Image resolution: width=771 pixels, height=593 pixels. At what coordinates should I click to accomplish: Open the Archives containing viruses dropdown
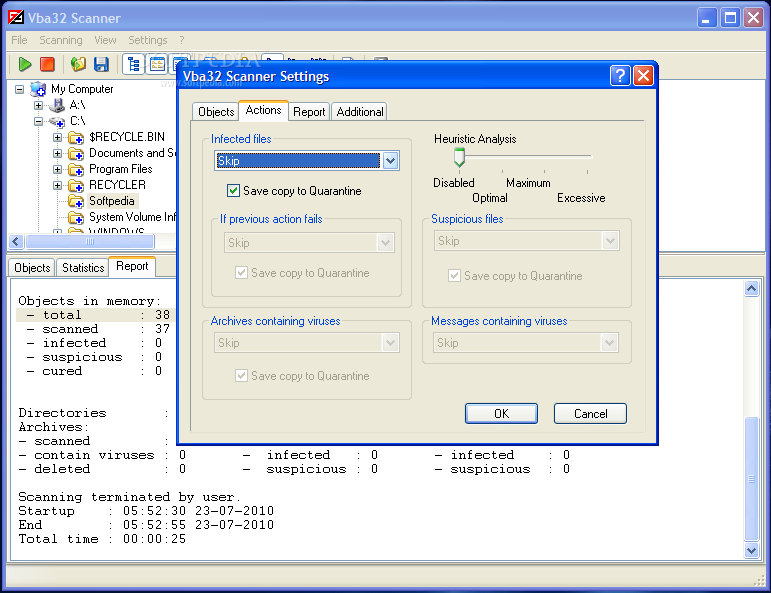point(390,343)
